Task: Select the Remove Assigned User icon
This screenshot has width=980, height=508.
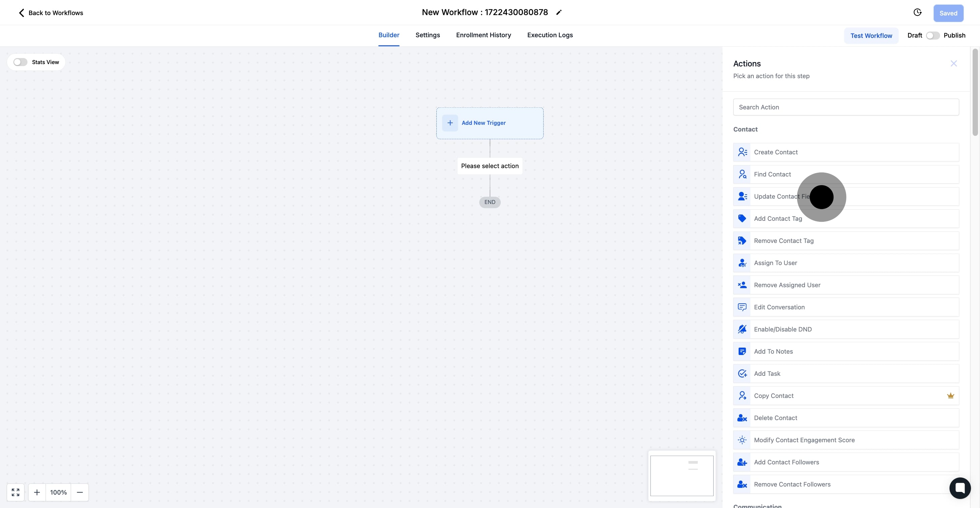Action: pyautogui.click(x=742, y=285)
